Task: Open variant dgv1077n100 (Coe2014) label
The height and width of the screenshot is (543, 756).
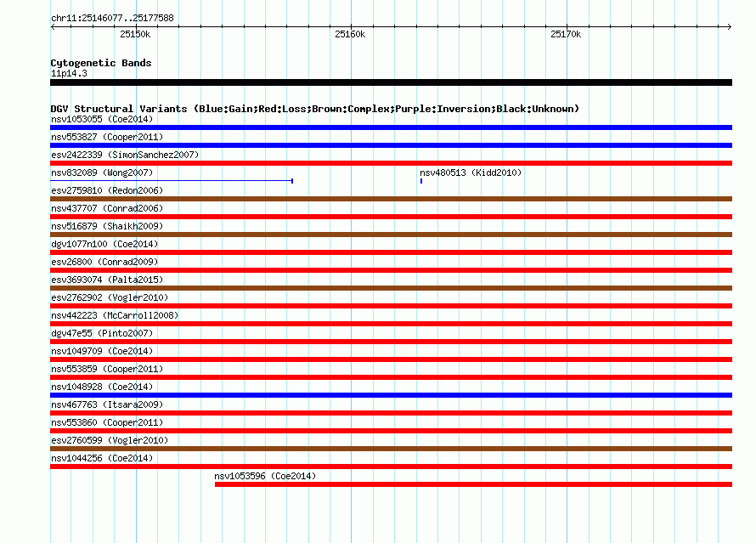Action: pos(104,244)
